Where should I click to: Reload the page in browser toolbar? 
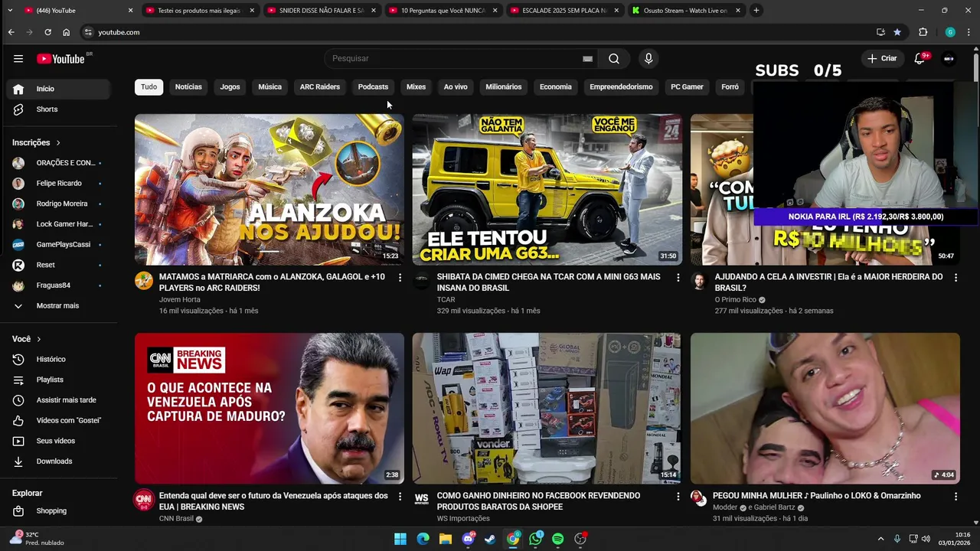[x=47, y=32]
